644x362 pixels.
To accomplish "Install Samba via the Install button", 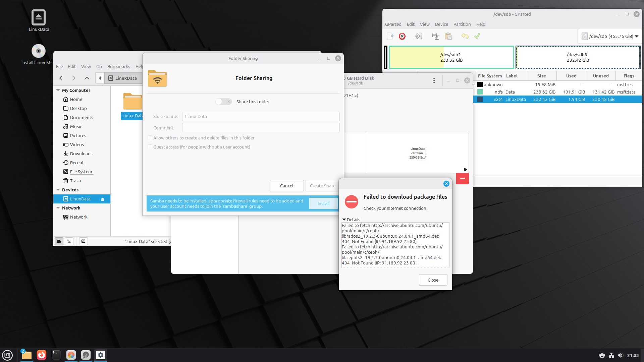I will pyautogui.click(x=323, y=203).
